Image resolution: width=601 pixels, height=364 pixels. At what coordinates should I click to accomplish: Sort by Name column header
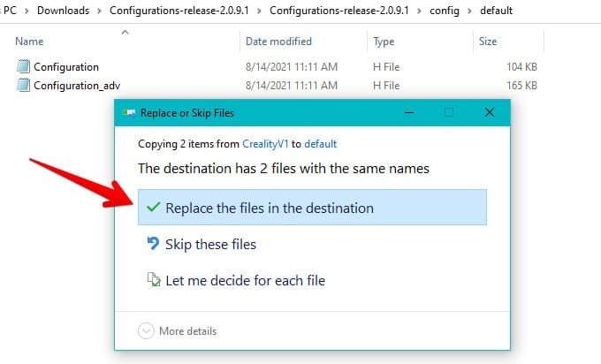pyautogui.click(x=29, y=41)
